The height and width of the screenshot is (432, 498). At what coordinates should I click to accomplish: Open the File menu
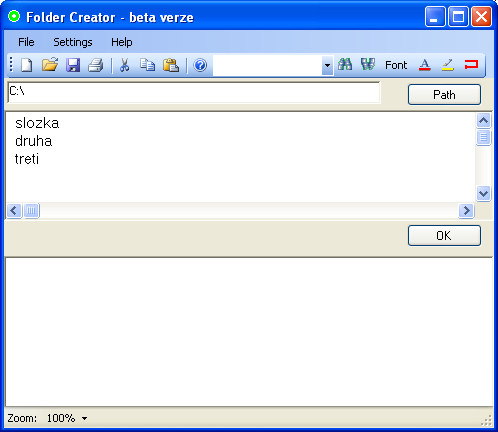click(x=26, y=42)
